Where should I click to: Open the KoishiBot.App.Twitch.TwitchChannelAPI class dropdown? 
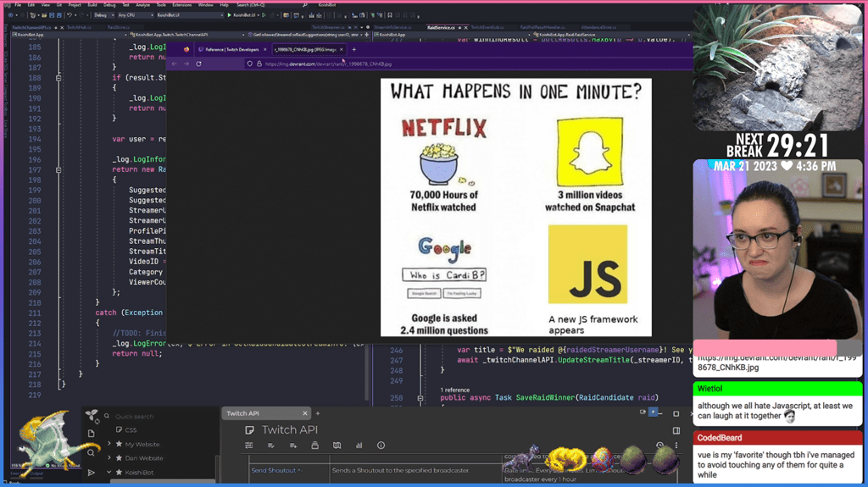point(187,35)
